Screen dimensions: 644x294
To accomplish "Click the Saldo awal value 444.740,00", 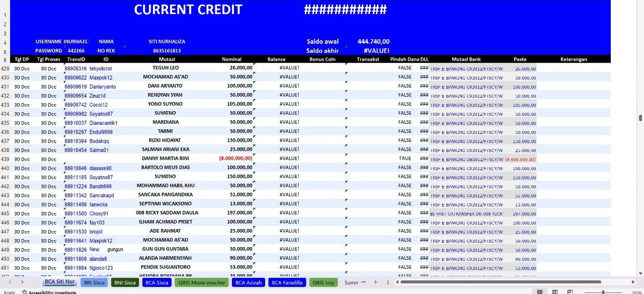I will [x=374, y=41].
